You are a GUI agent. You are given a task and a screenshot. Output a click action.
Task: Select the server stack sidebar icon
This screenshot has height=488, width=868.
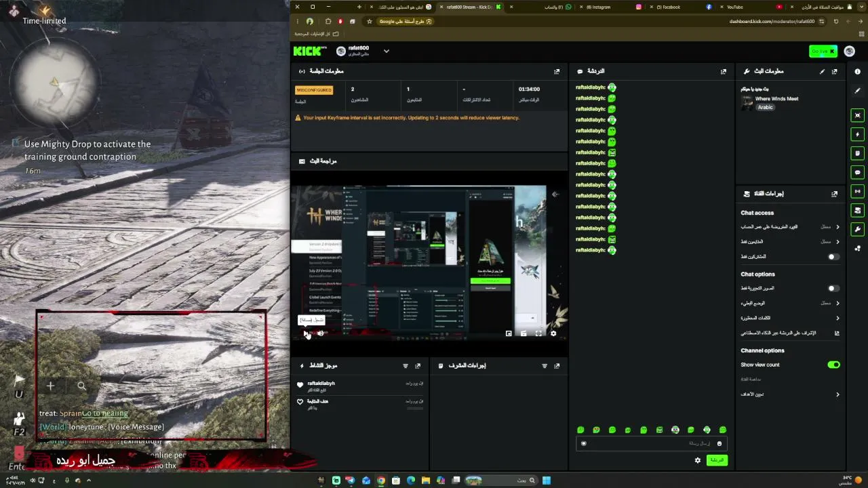[858, 210]
